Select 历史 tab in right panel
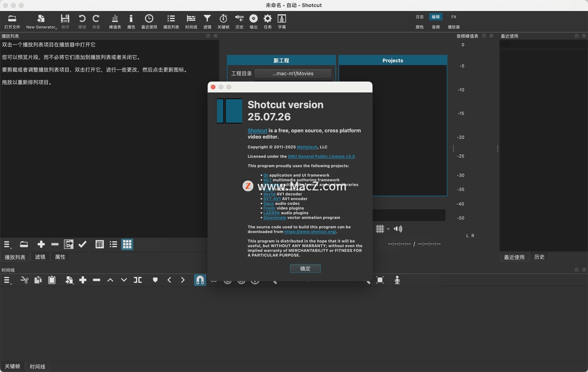Screen dimensions: 588x372 click(539, 257)
